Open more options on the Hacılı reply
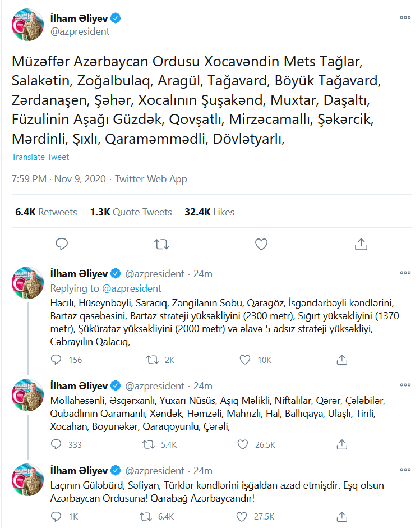 coord(405,273)
